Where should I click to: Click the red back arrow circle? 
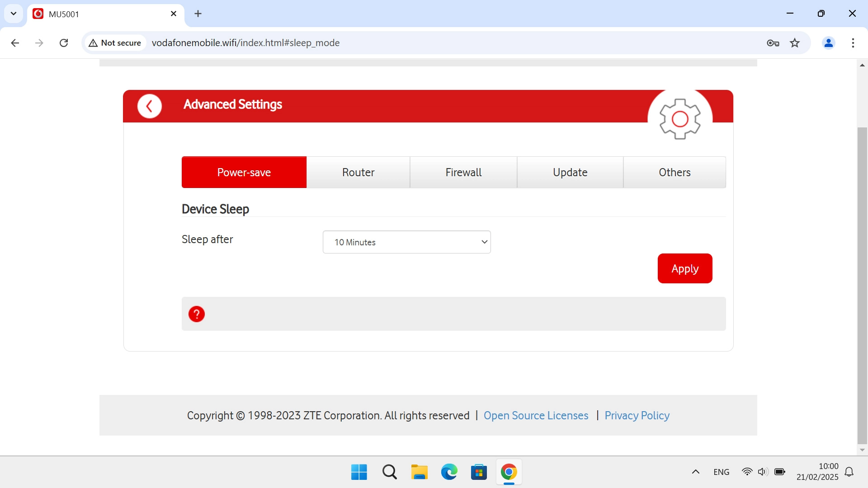pos(149,107)
